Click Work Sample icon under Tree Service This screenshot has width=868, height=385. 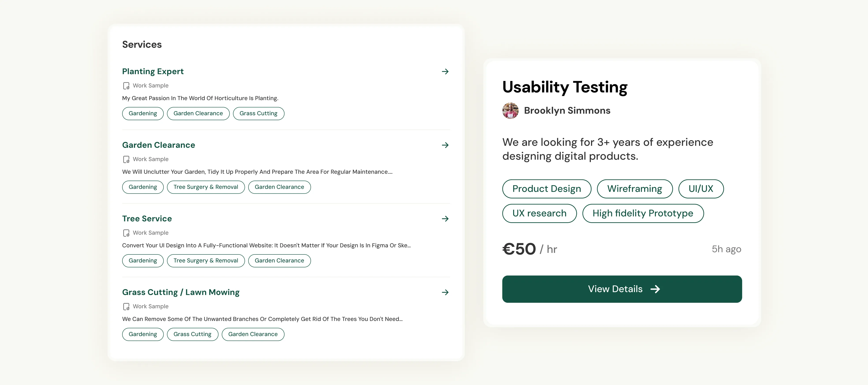click(x=126, y=233)
